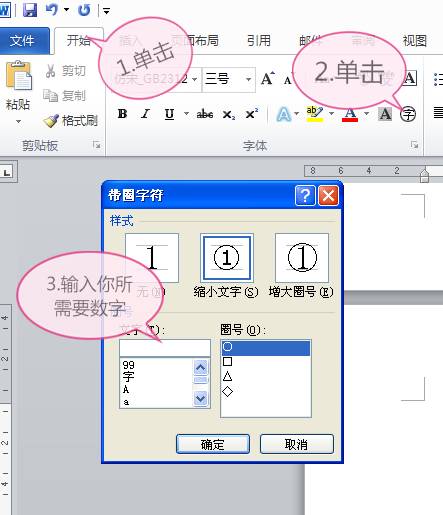Viewport: 443px width, 515px height.
Task: Select lowercase a in the text list
Action: pyautogui.click(x=126, y=402)
